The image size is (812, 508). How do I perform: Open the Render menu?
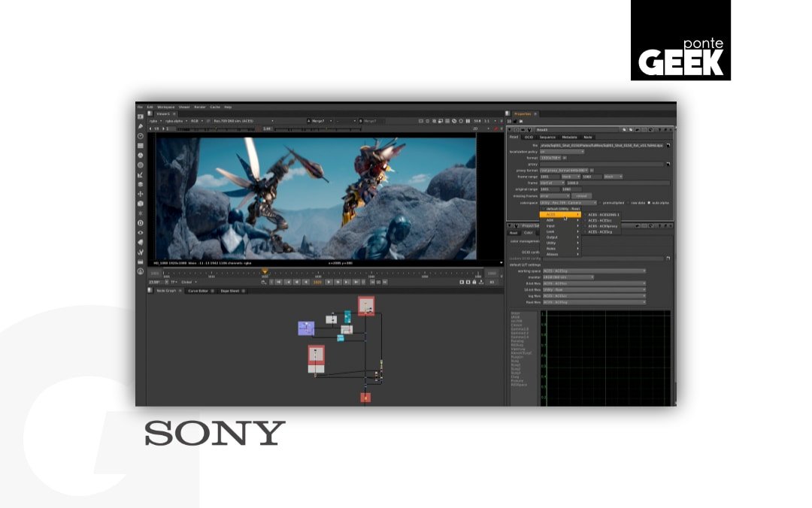200,107
